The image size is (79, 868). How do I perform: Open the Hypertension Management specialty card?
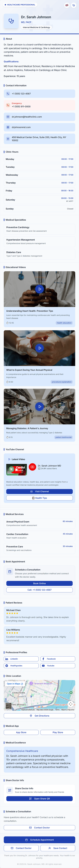click(x=39, y=242)
